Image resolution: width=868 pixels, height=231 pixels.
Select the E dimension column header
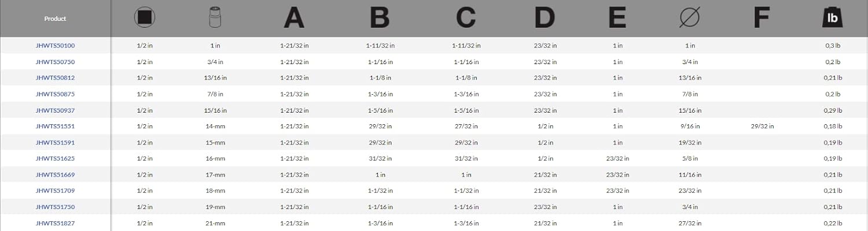[x=617, y=18]
